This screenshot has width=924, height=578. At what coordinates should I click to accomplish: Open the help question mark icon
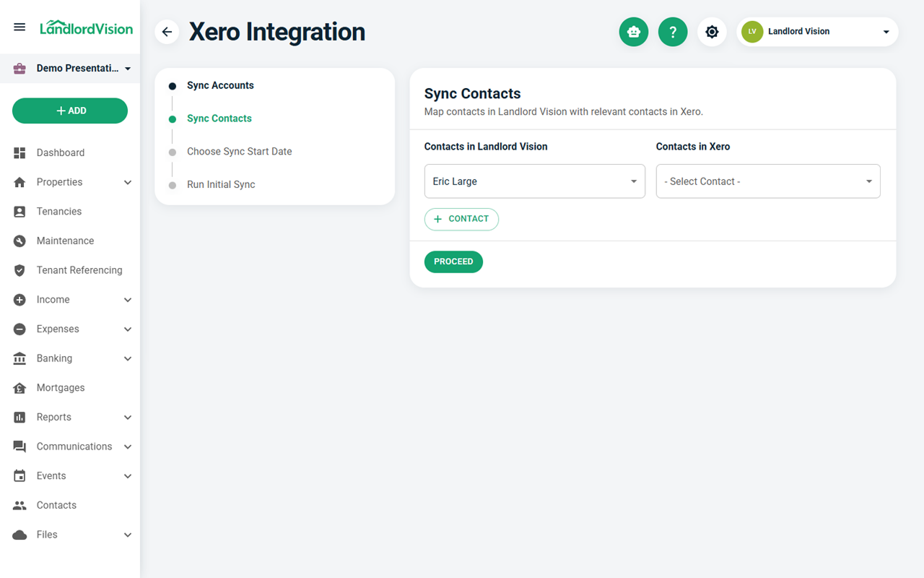[673, 32]
